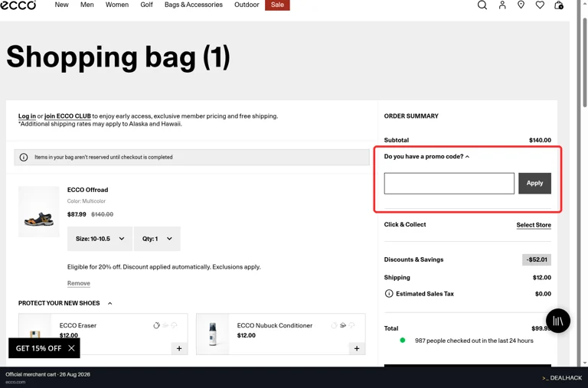Open the wishlist heart icon
The image size is (588, 388).
pos(540,5)
